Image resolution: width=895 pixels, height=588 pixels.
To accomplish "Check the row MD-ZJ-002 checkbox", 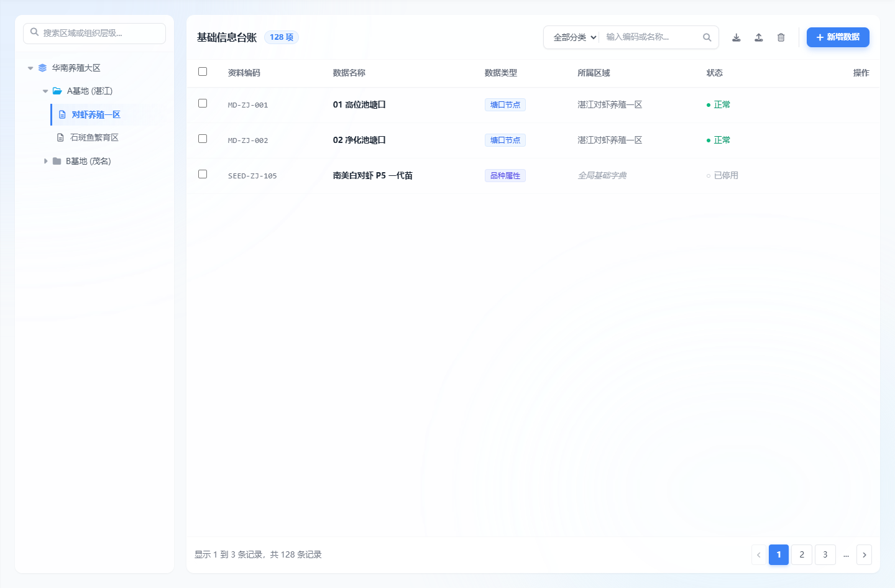I will (203, 139).
